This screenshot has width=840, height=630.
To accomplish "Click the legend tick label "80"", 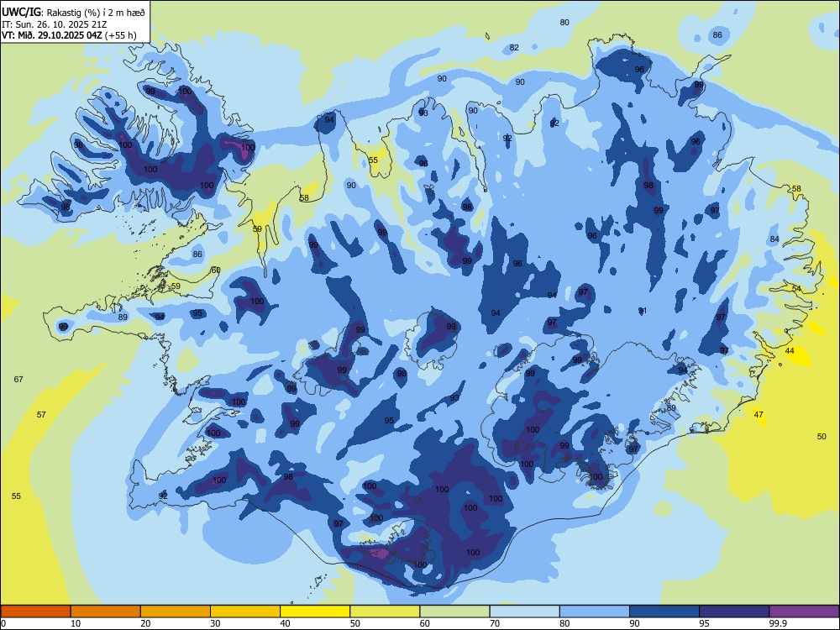I will click(564, 623).
